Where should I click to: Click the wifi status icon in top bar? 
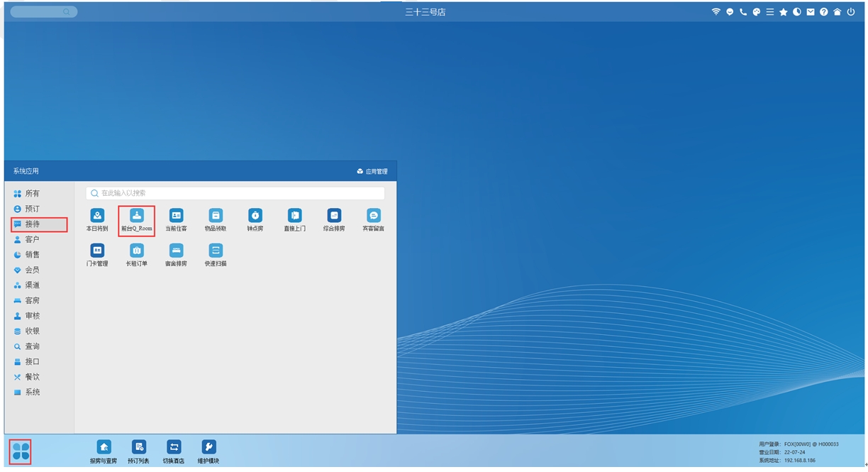[x=716, y=12]
